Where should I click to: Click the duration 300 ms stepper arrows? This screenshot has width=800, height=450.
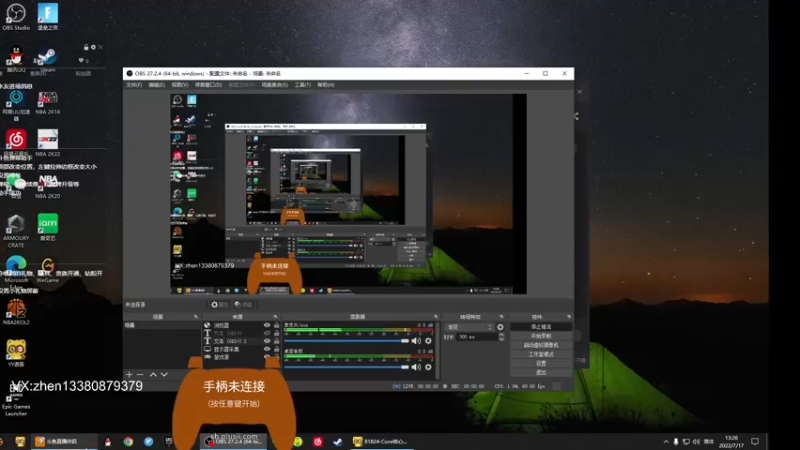click(502, 337)
